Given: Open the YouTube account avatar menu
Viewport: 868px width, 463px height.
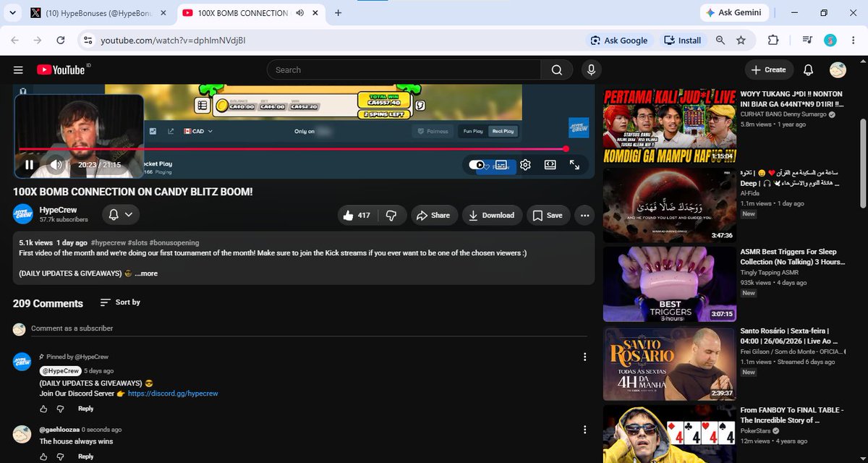Looking at the screenshot, I should click(x=838, y=69).
